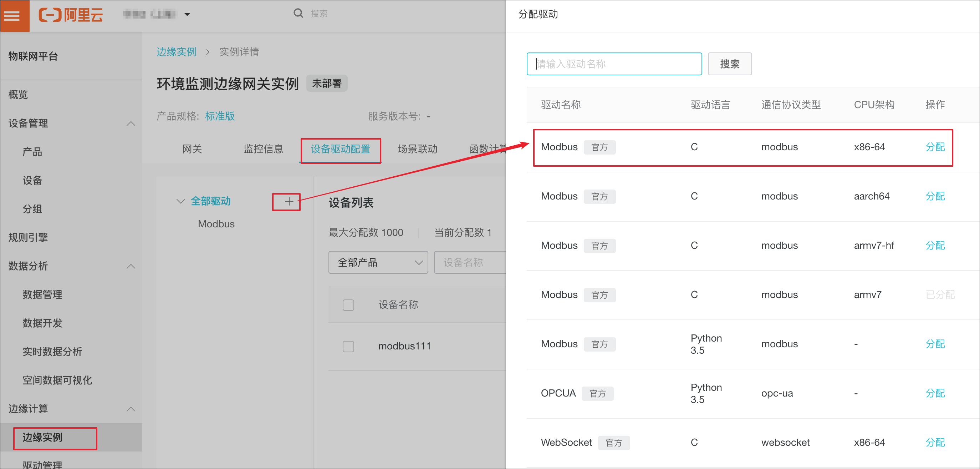The image size is (980, 469).
Task: Select the Modbus driver in tree
Action: click(x=216, y=224)
